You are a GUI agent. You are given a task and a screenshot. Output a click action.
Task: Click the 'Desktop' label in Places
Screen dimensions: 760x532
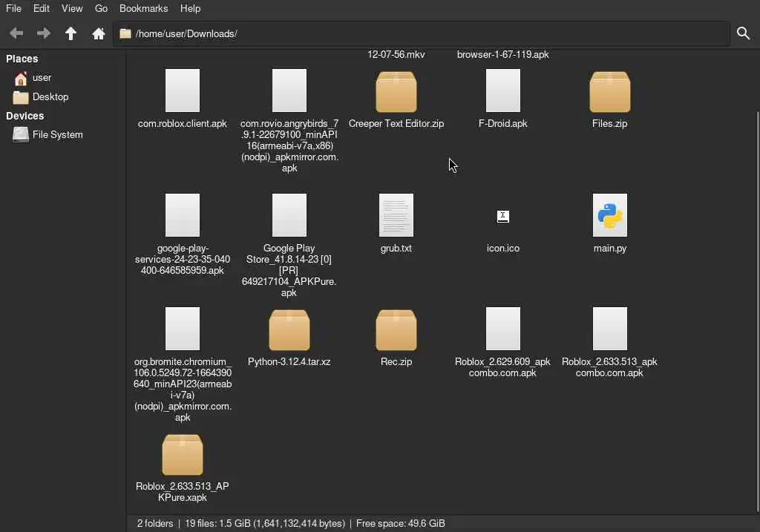[50, 97]
